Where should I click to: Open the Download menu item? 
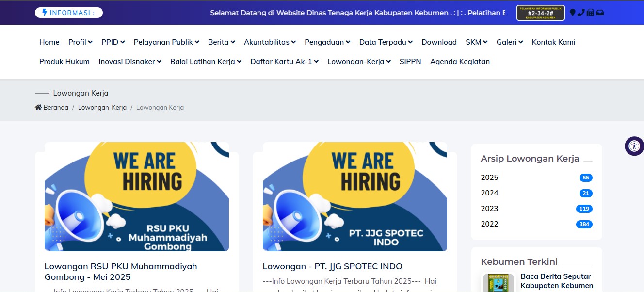tap(439, 42)
